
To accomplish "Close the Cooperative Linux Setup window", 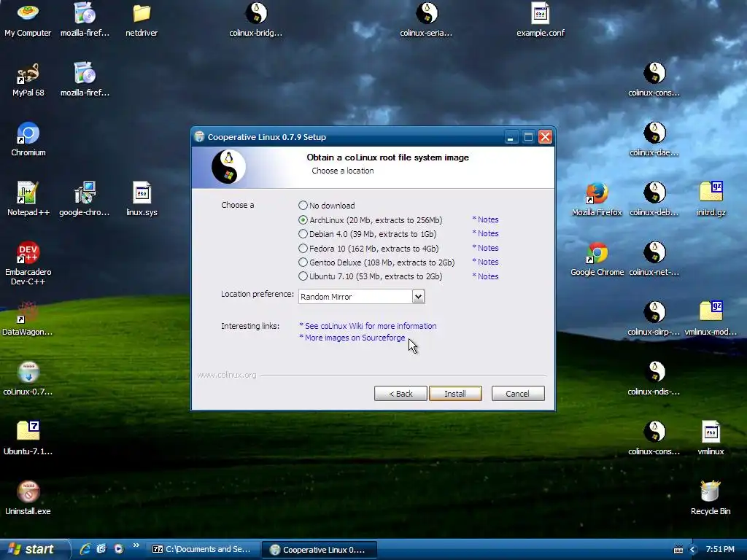I will click(545, 137).
